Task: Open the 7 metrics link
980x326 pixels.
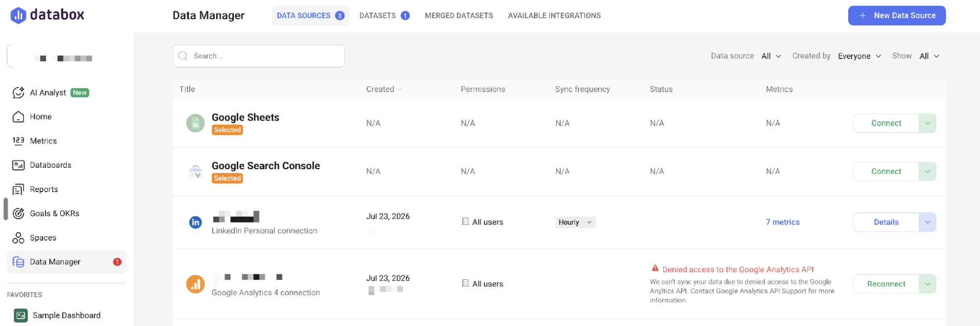Action: [x=782, y=222]
